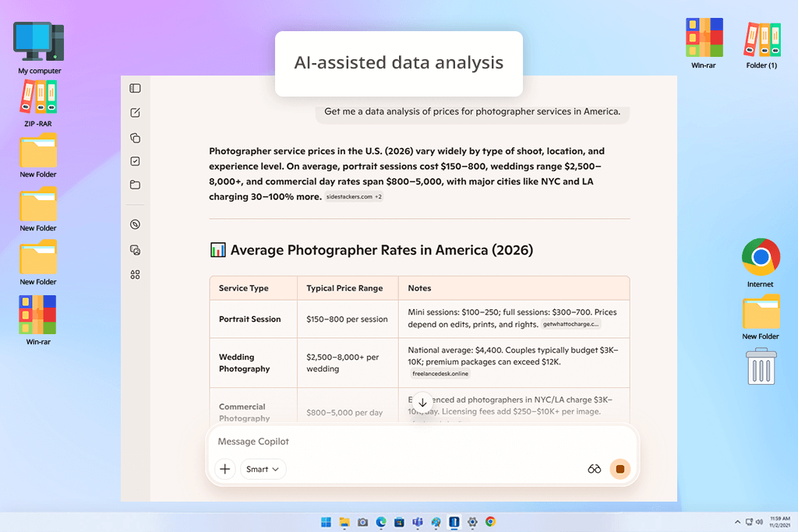
Task: Open Microsoft Store from the taskbar
Action: [x=399, y=522]
